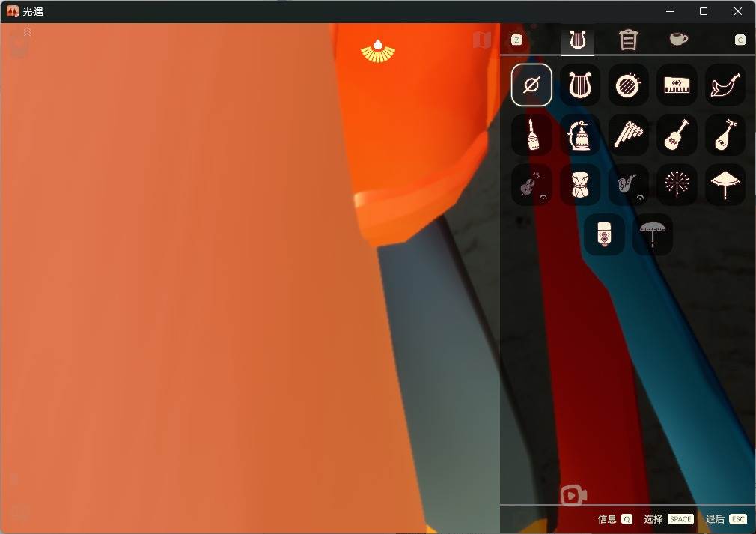Select the guitar instrument
The image size is (756, 534).
point(677,135)
